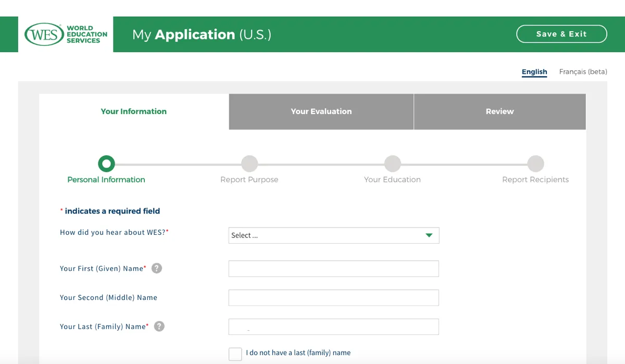625x364 pixels.
Task: Click Your Second (Middle) Name input field
Action: click(334, 298)
